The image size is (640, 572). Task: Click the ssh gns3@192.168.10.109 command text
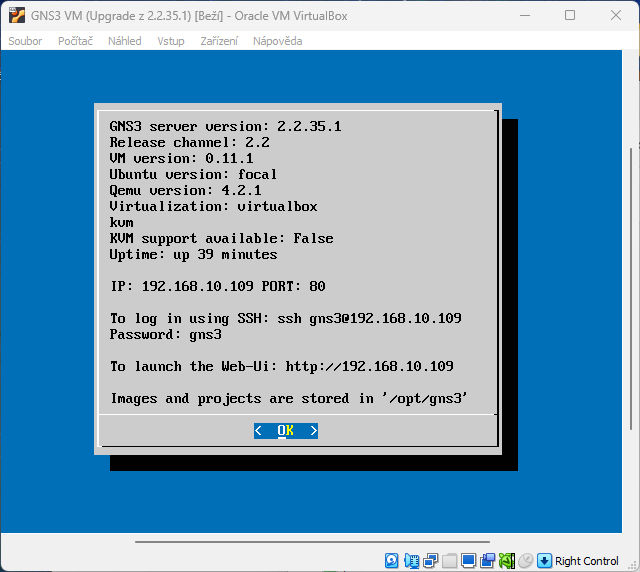[369, 318]
